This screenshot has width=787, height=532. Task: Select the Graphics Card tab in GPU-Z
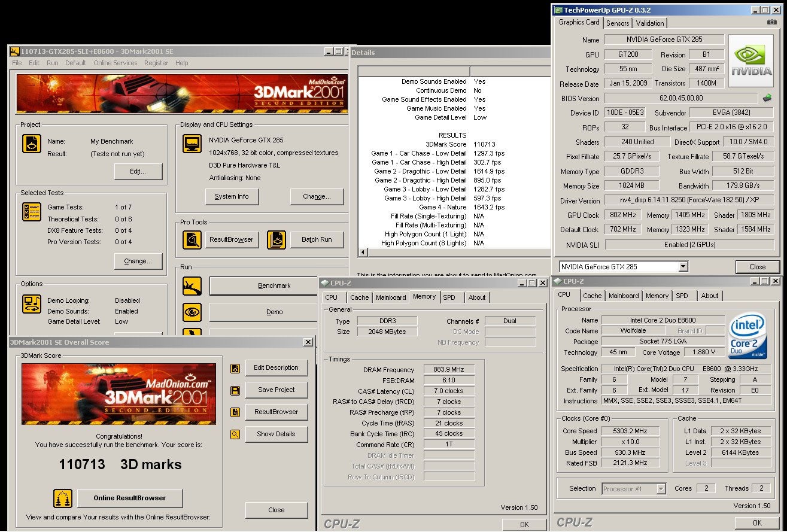point(579,22)
